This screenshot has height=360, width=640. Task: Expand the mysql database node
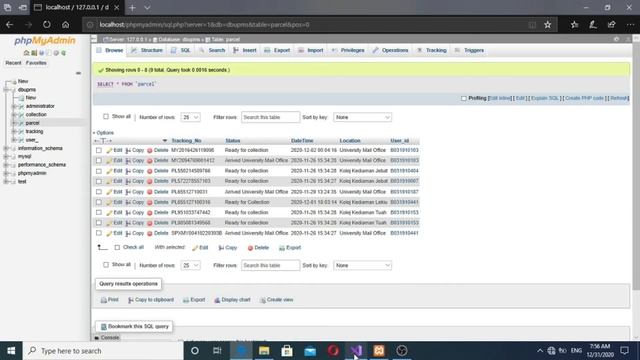(x=6, y=157)
